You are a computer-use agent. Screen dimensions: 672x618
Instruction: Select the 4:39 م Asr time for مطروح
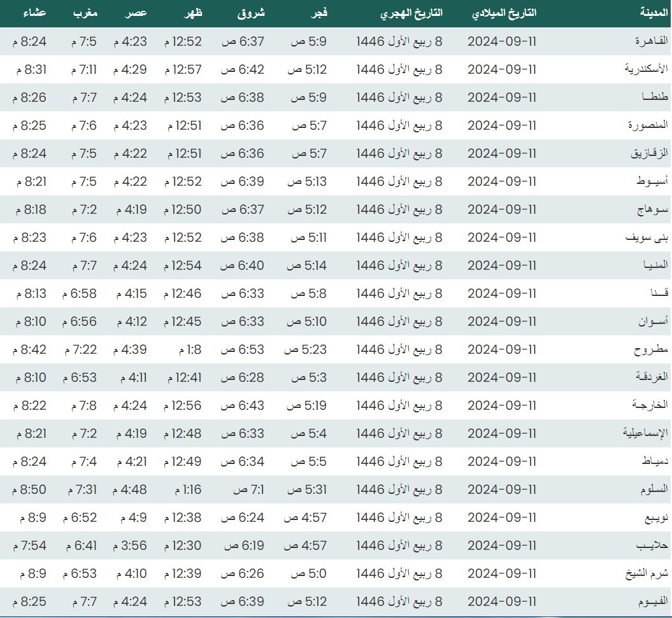130,349
